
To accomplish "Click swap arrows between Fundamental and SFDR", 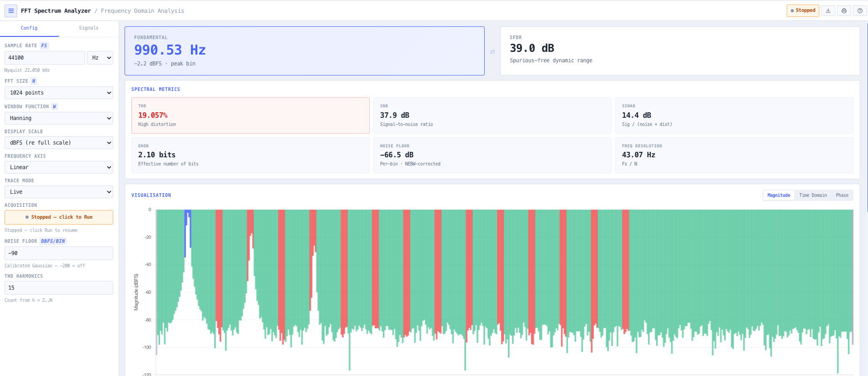I will click(492, 52).
